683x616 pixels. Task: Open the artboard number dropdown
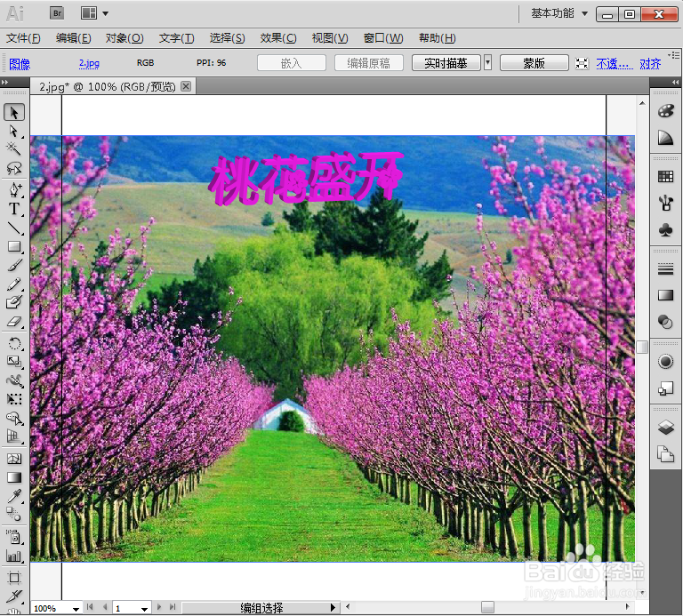(144, 608)
